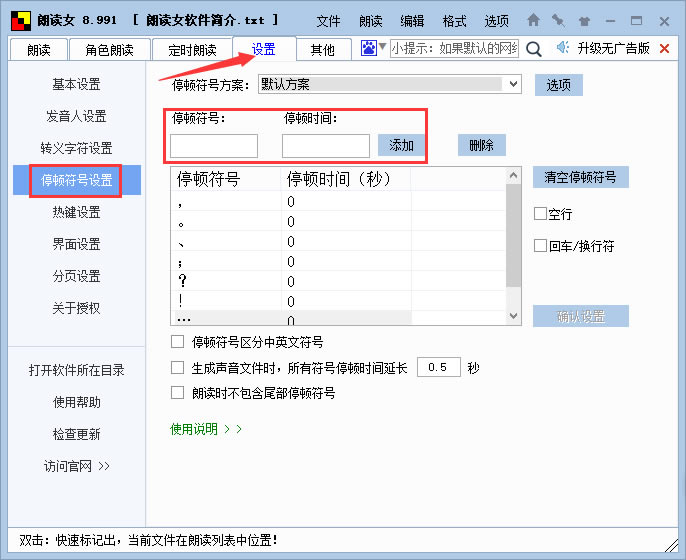Screen dimensions: 686x560
Task: Click the 删除 button
Action: (482, 145)
